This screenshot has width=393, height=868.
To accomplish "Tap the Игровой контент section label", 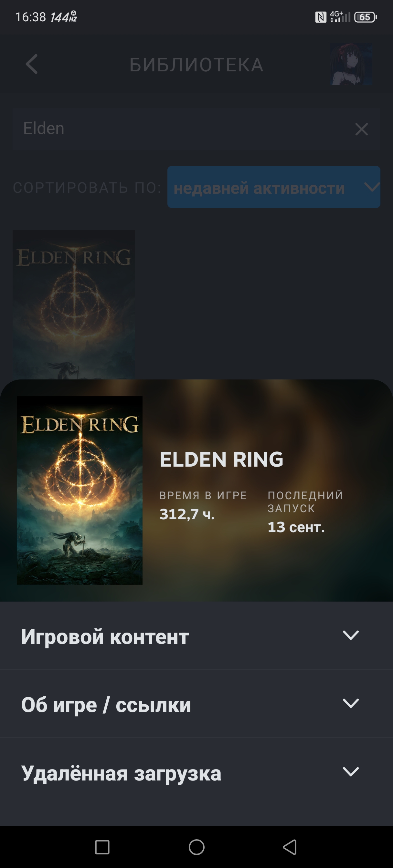I will coord(105,636).
